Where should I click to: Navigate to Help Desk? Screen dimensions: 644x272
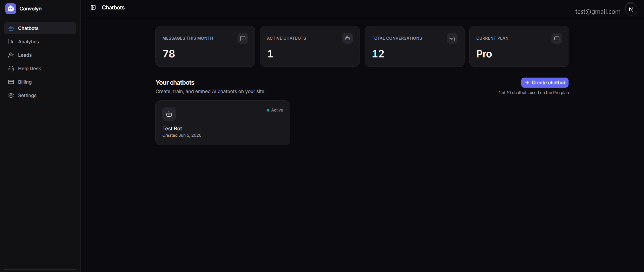[40, 69]
